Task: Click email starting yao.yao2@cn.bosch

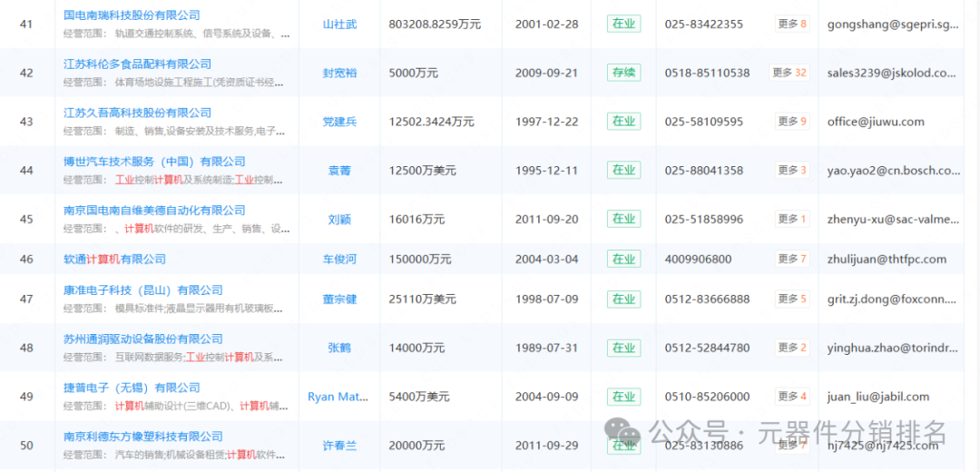Action: click(893, 171)
